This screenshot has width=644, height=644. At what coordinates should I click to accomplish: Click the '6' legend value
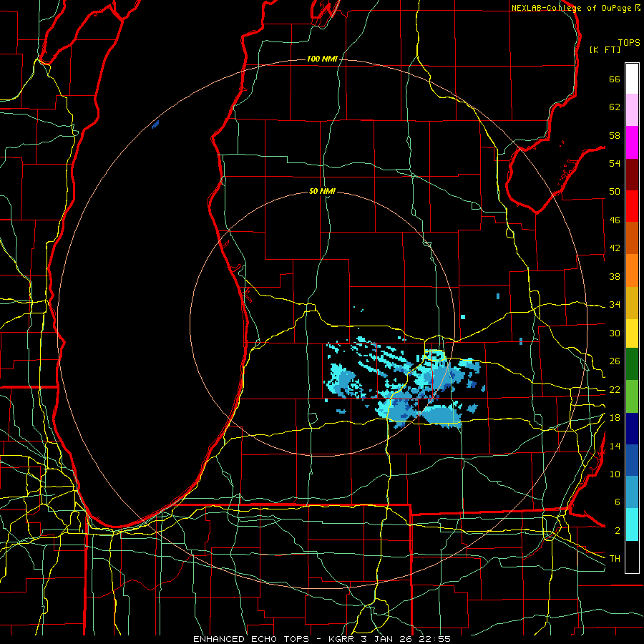click(x=617, y=503)
